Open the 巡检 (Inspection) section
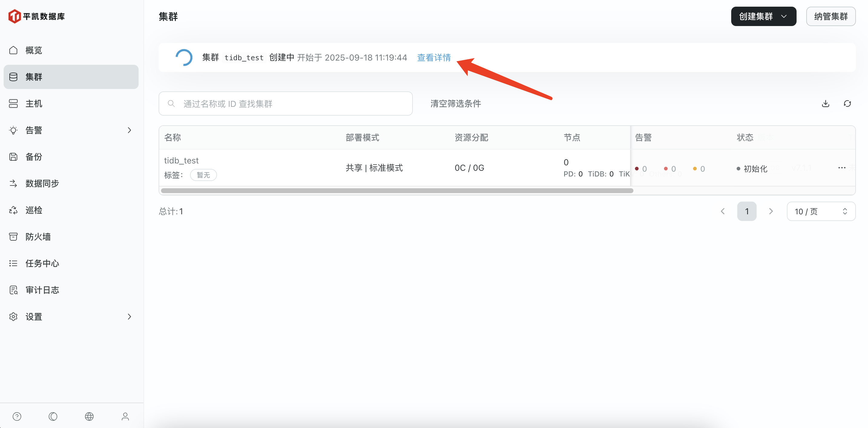 point(33,210)
